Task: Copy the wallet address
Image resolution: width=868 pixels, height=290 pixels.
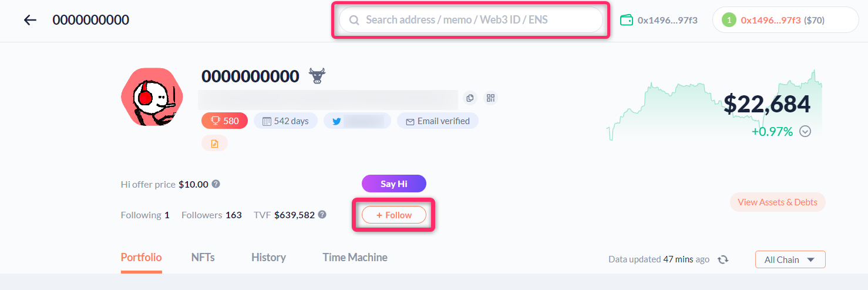Action: pyautogui.click(x=469, y=98)
